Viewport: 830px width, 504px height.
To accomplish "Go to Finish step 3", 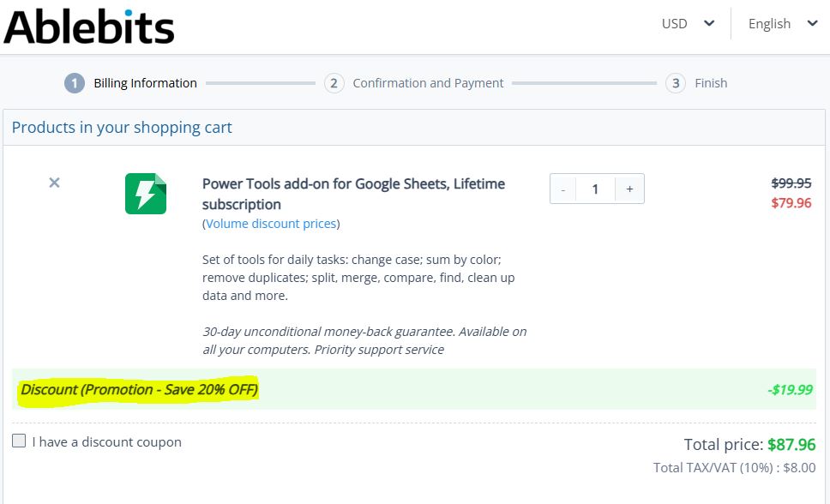I will tap(696, 83).
